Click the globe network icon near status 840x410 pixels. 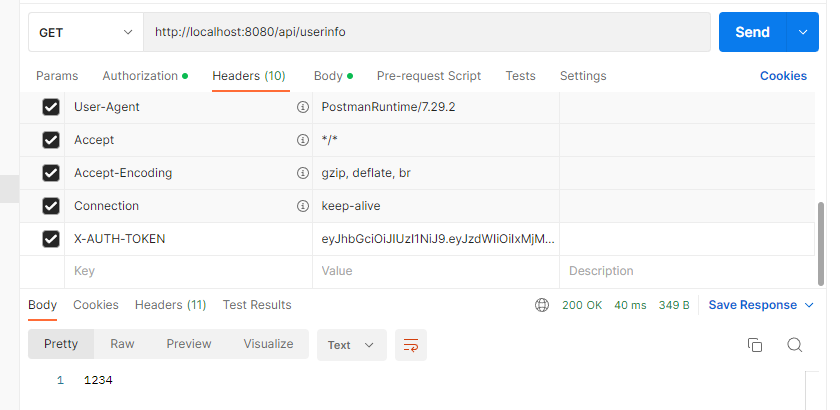542,305
